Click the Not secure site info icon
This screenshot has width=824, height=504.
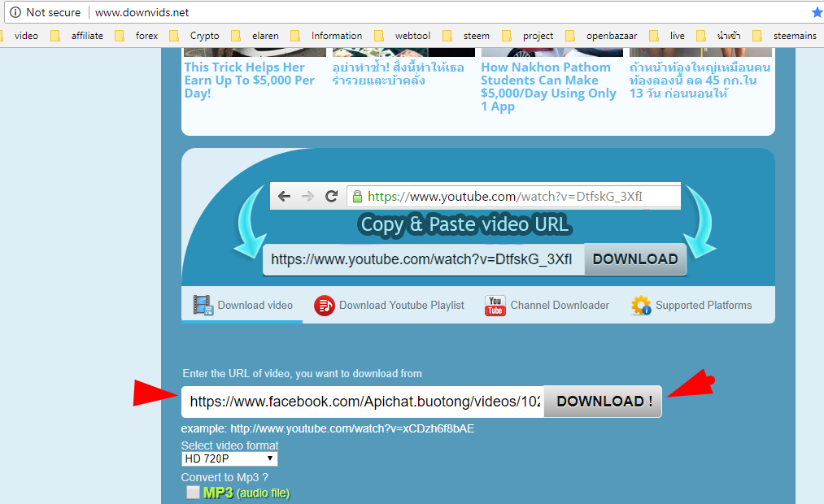click(x=15, y=12)
